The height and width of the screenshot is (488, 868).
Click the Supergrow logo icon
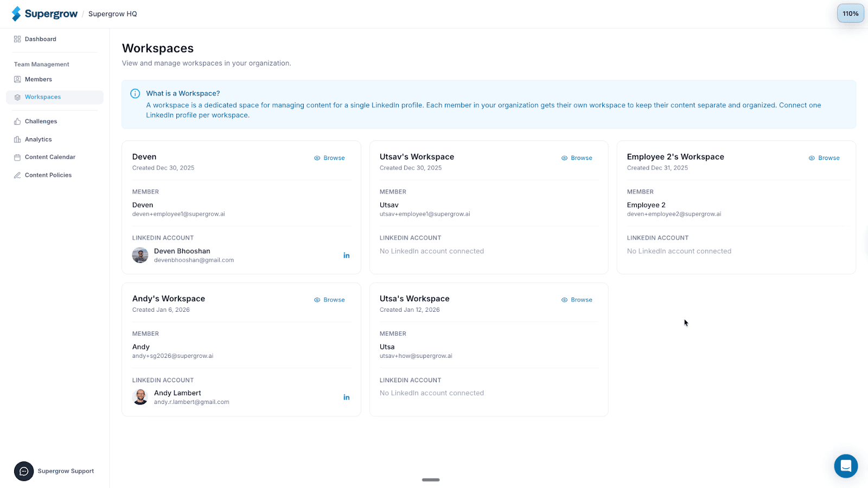16,14
